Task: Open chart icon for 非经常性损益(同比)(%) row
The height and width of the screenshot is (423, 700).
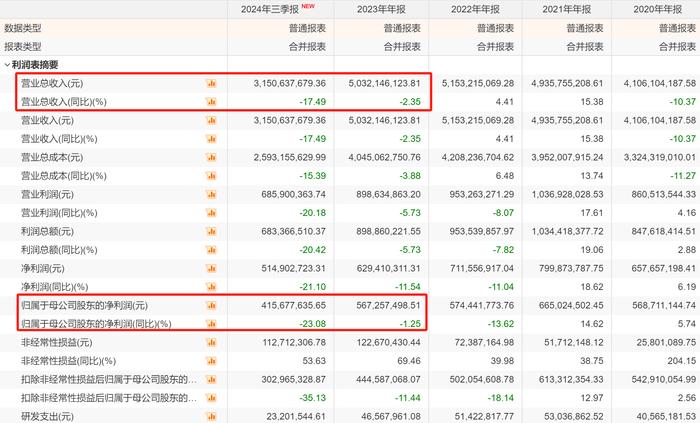Action: tap(211, 361)
